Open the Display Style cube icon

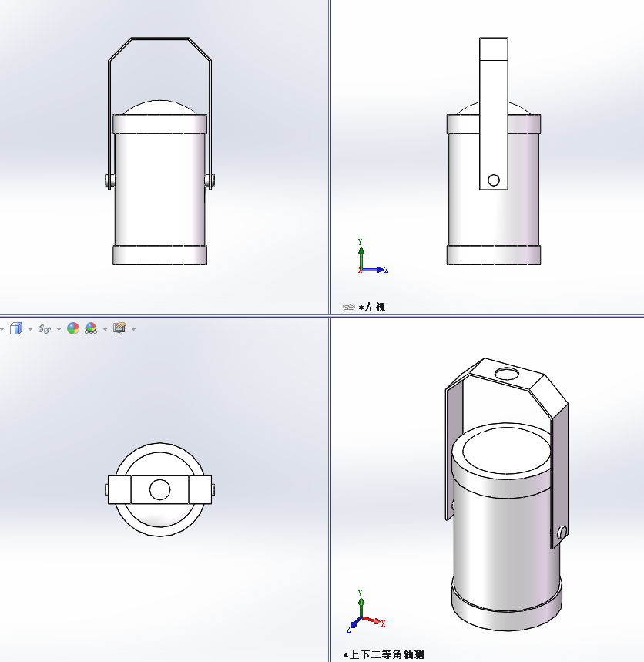coord(16,328)
